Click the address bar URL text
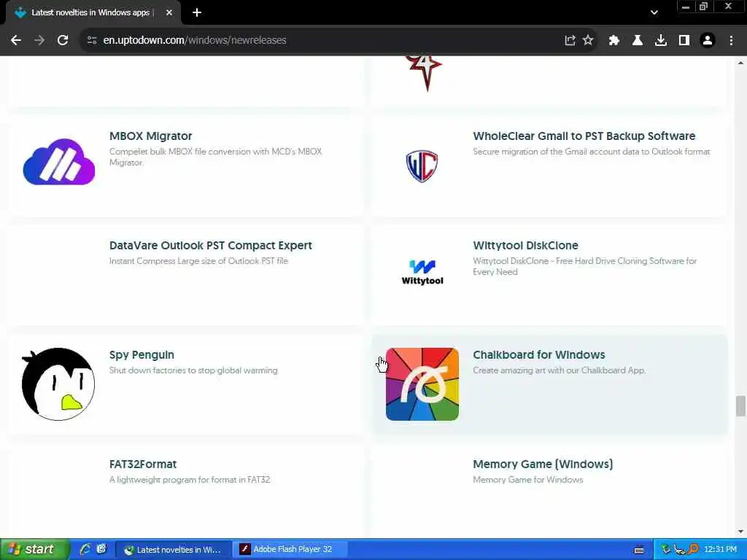The width and height of the screenshot is (747, 560). [x=194, y=41]
